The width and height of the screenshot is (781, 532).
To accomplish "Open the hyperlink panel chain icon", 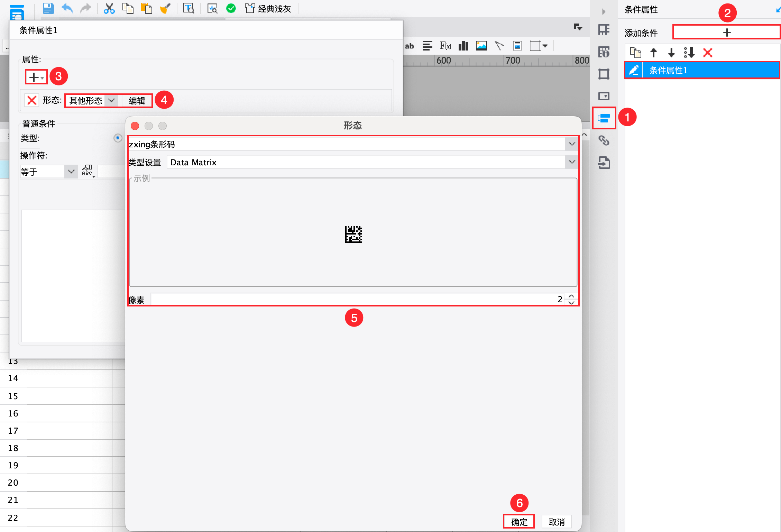I will click(x=604, y=140).
